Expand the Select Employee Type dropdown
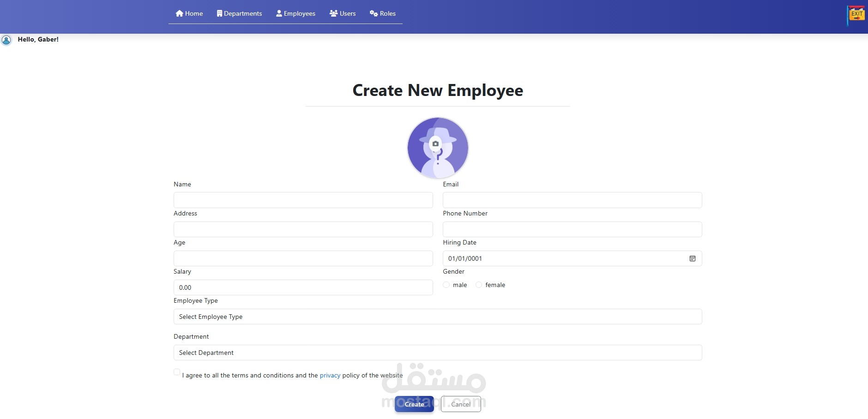 438,317
